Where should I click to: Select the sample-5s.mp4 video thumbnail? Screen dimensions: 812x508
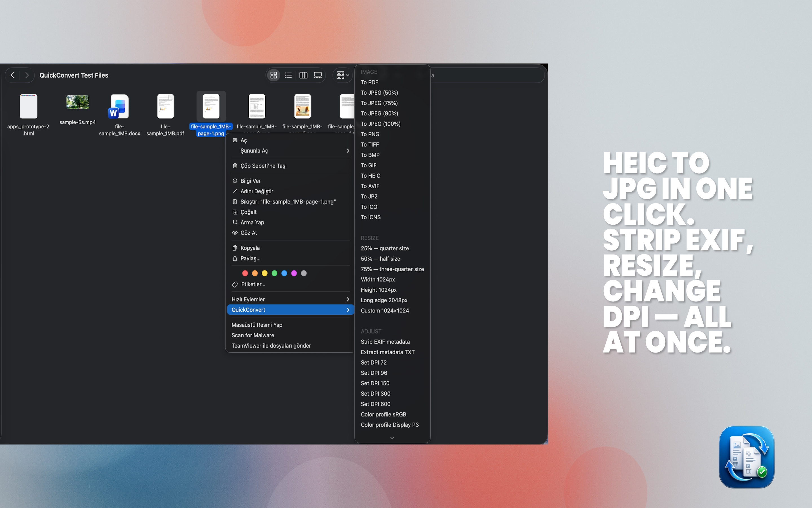point(78,102)
